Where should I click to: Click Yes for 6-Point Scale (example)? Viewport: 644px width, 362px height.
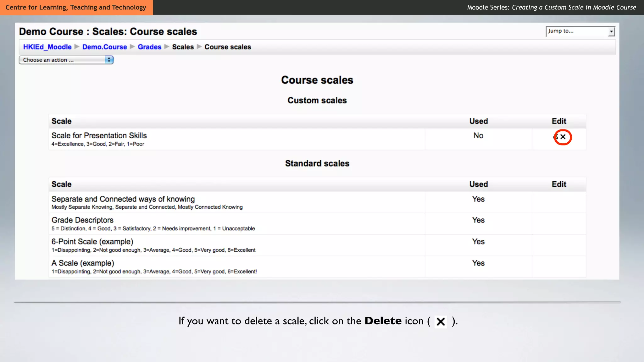tap(478, 241)
